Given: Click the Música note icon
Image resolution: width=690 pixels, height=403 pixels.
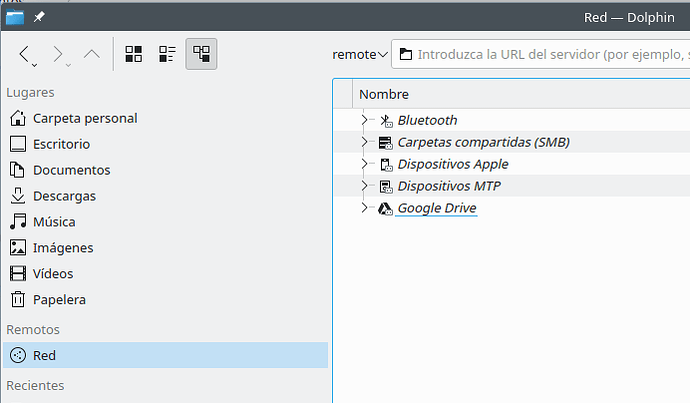Looking at the screenshot, I should tap(18, 222).
